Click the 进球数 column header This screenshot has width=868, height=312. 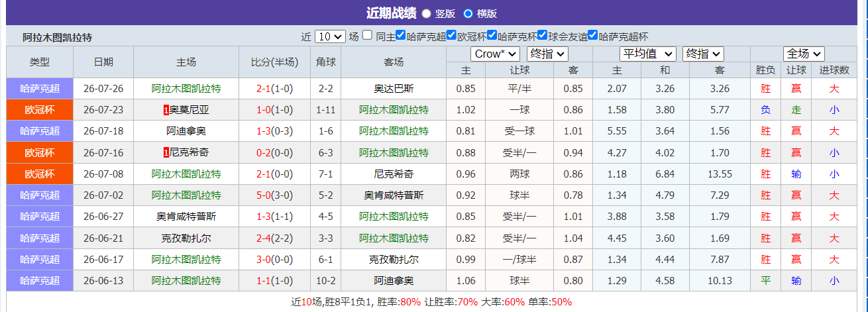pos(834,70)
